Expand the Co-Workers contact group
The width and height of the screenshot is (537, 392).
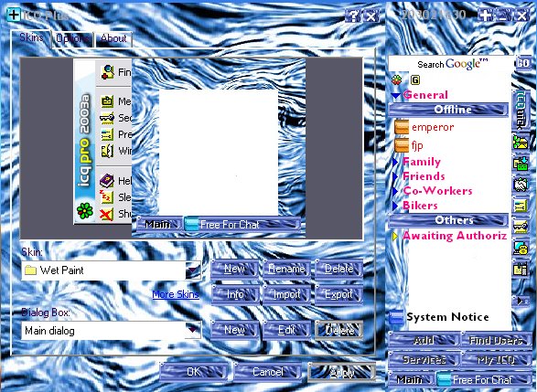point(395,191)
